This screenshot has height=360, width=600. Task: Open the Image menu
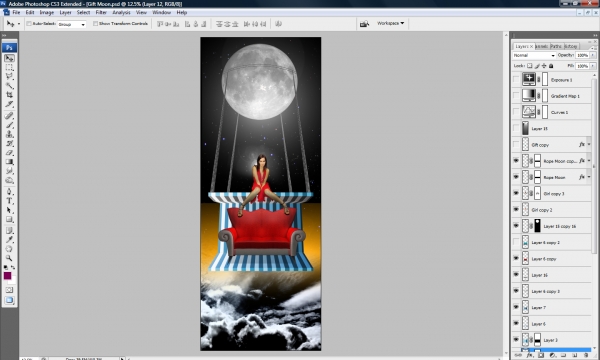pyautogui.click(x=47, y=12)
